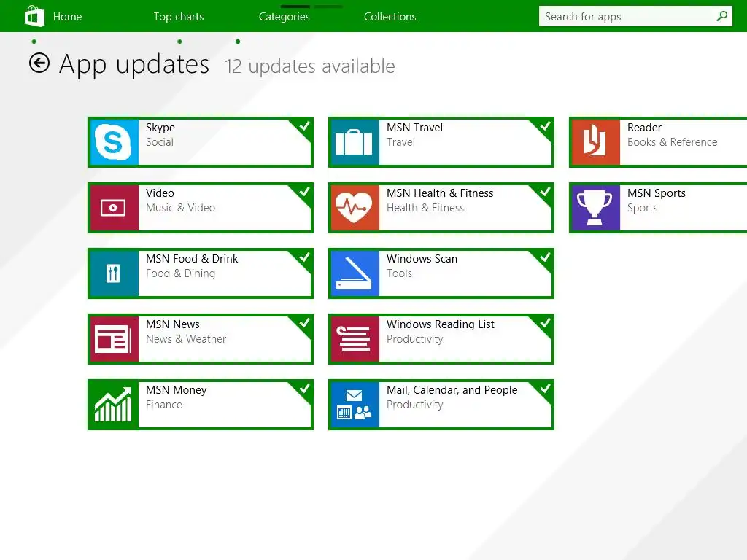Uncheck the MSN Travel checkmark
Viewport: 747px width, 560px height.
coord(545,125)
